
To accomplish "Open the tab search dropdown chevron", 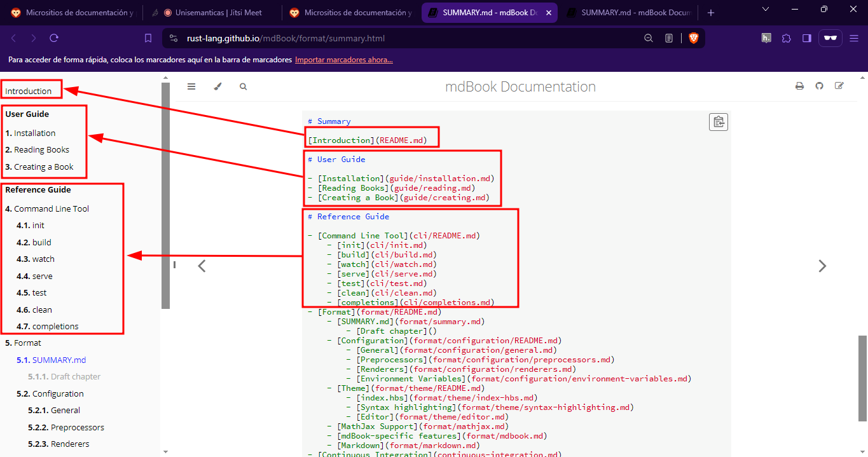I will (x=766, y=10).
